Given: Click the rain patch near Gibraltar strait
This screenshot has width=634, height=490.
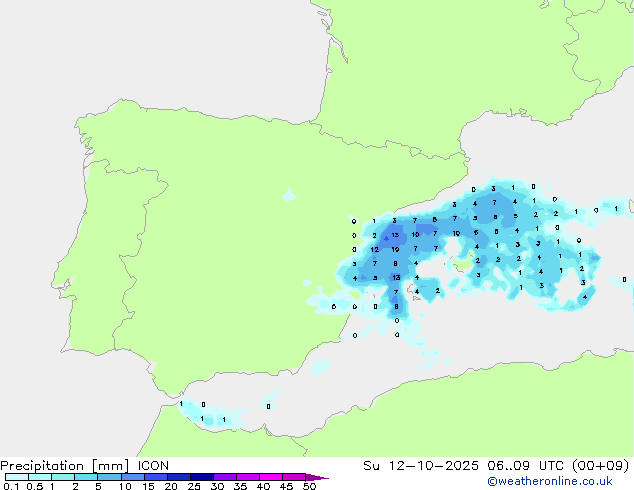Looking at the screenshot, I should 207,414.
